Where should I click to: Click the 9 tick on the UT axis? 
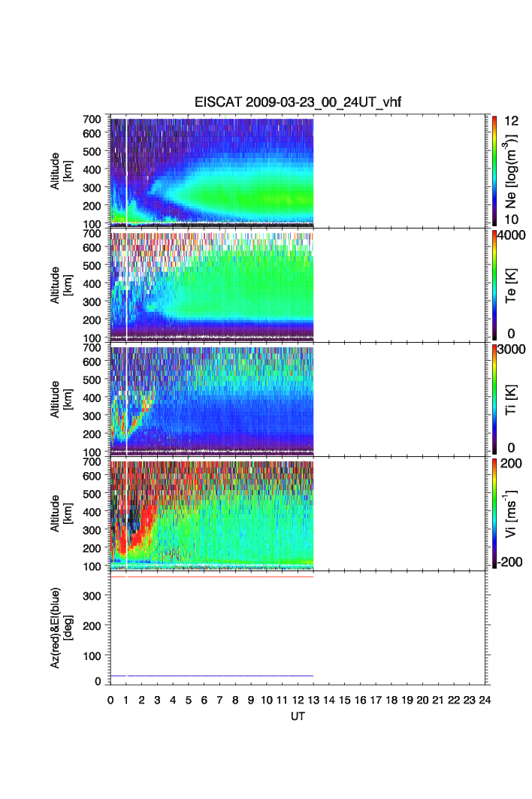pos(251,700)
